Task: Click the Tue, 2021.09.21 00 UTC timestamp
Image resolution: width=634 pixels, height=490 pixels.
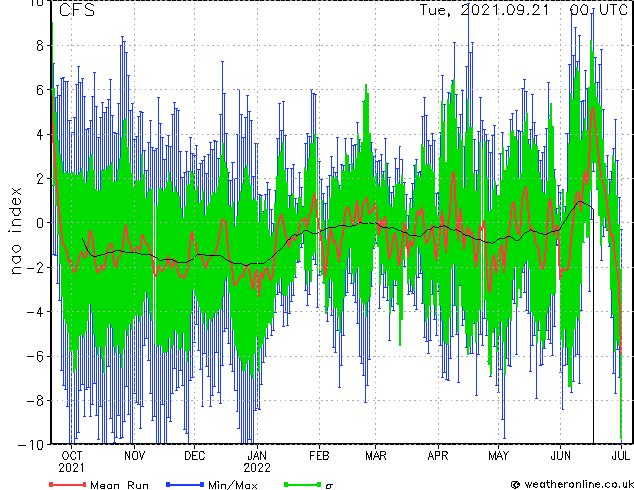Action: pyautogui.click(x=523, y=10)
